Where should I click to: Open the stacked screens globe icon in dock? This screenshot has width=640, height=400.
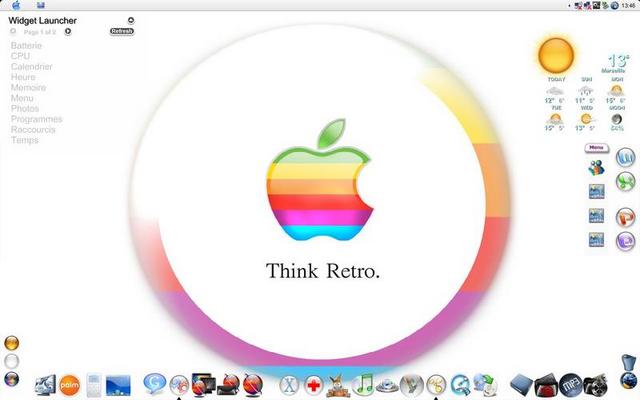(x=203, y=384)
